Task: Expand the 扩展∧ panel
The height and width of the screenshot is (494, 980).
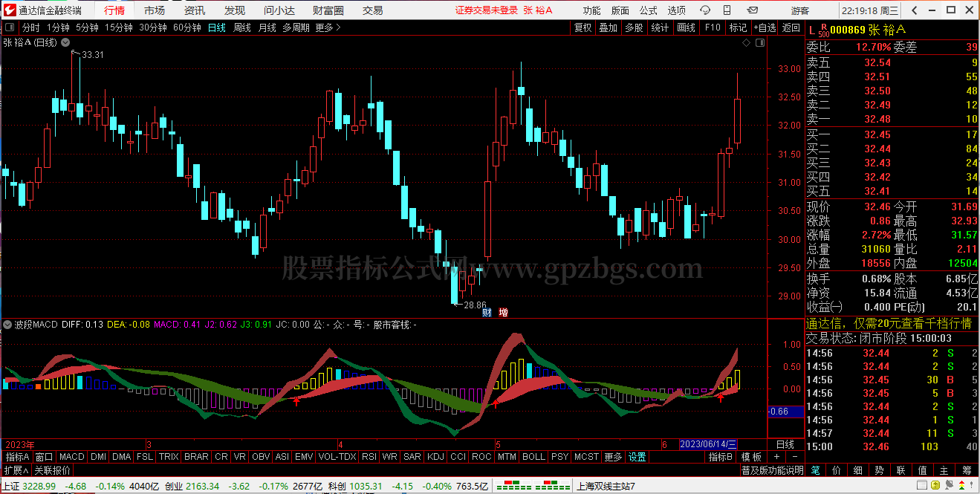Action: pyautogui.click(x=16, y=470)
